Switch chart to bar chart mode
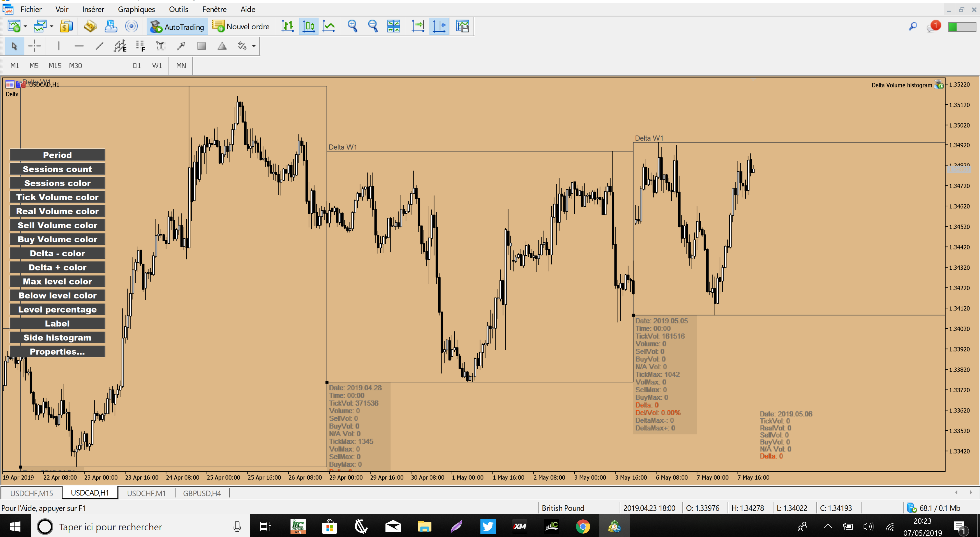This screenshot has height=537, width=980. tap(288, 26)
